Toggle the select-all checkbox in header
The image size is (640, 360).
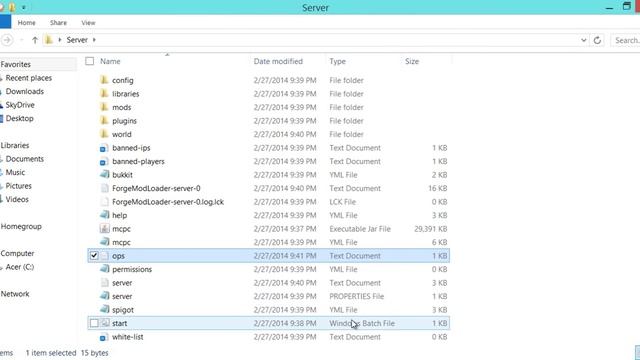[89, 61]
